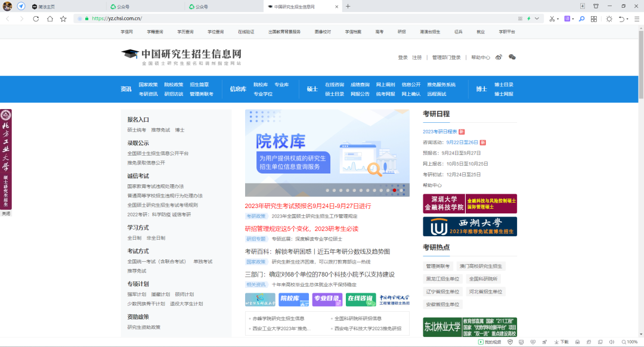
Task: Open the 深圳大学金融科技学院 ad banner
Action: (x=470, y=204)
